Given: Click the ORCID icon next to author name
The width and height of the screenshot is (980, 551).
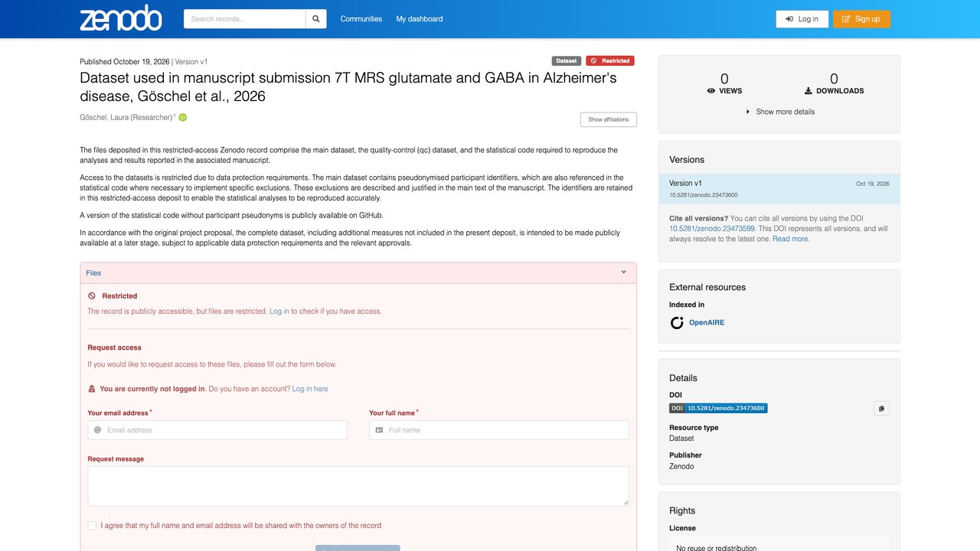Looking at the screenshot, I should 183,117.
